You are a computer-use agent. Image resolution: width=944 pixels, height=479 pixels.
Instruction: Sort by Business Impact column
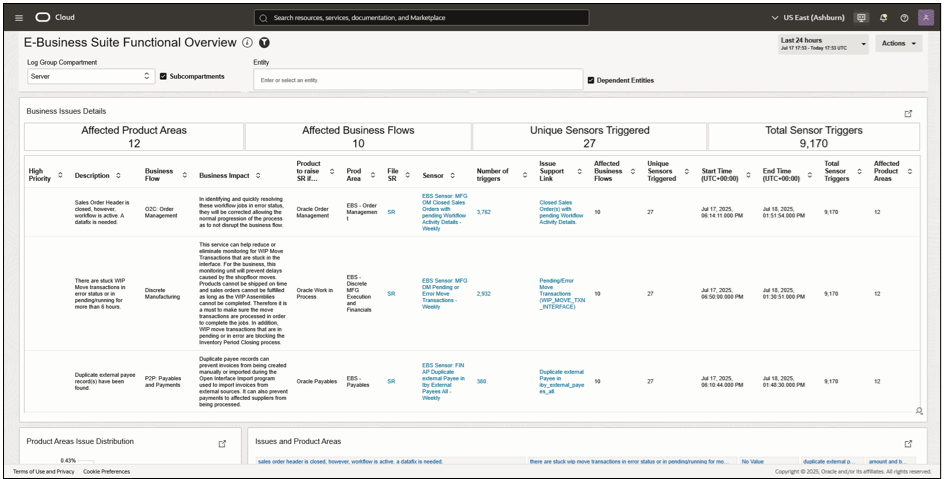coord(258,176)
